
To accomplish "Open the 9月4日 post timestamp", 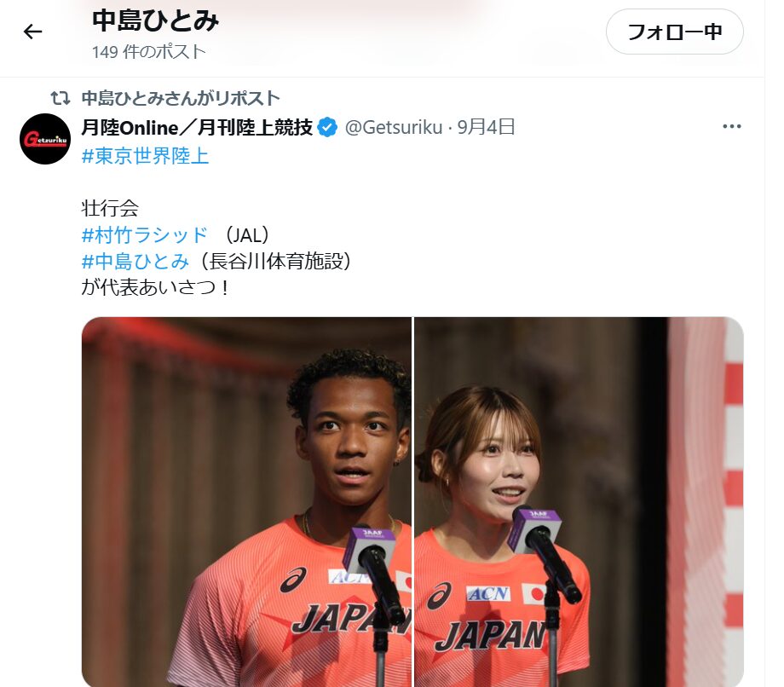I will 486,128.
